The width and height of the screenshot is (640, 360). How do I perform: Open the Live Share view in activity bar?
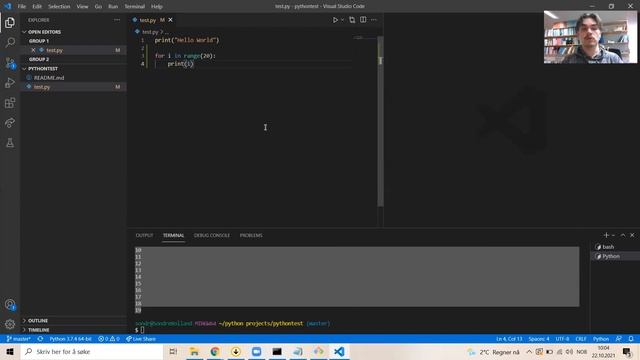point(10,123)
